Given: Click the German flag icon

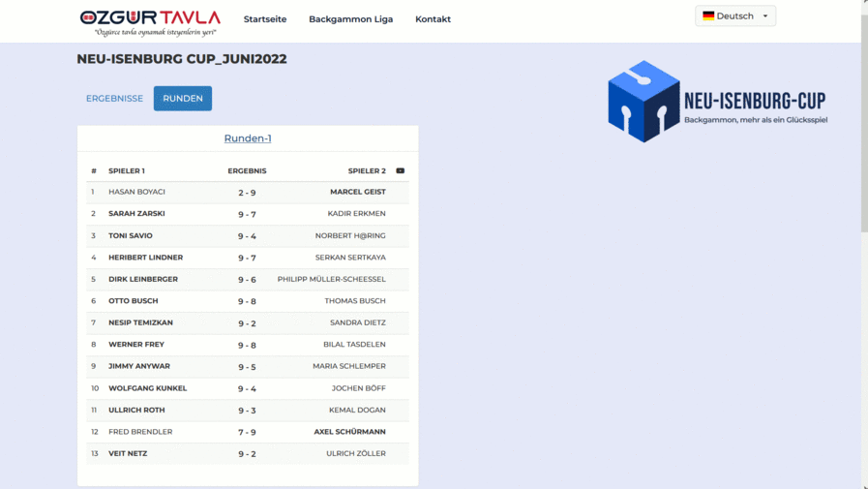Looking at the screenshot, I should 708,16.
